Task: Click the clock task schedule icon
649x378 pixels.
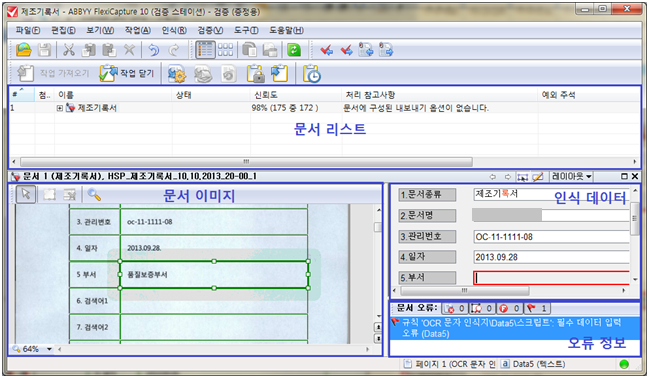Action: click(x=312, y=74)
